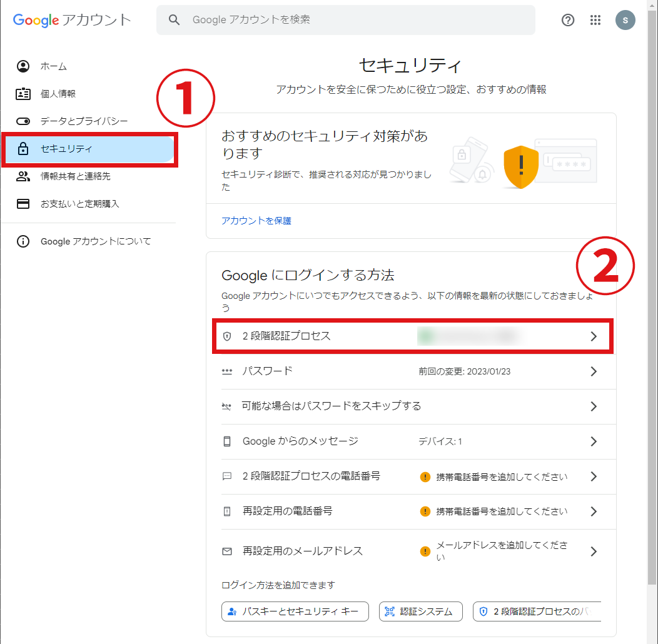
Task: Expand the 再設定用の電話番号 chevron
Action: (594, 511)
